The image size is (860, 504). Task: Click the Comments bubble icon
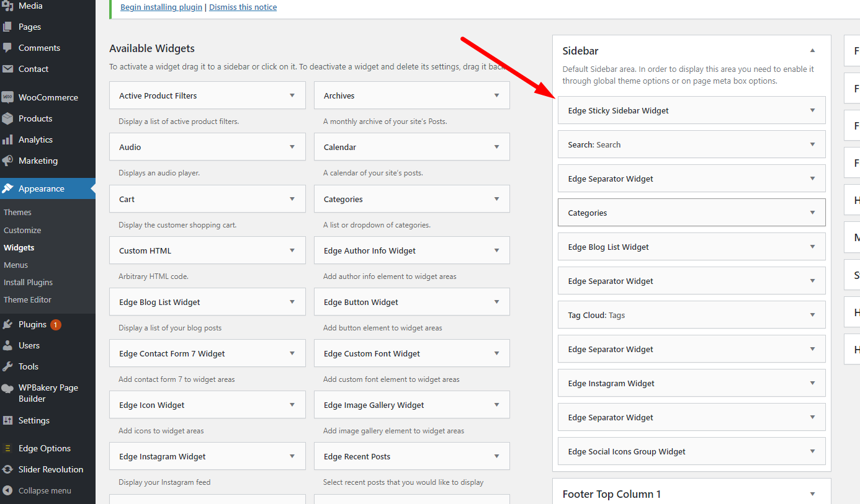pyautogui.click(x=7, y=48)
